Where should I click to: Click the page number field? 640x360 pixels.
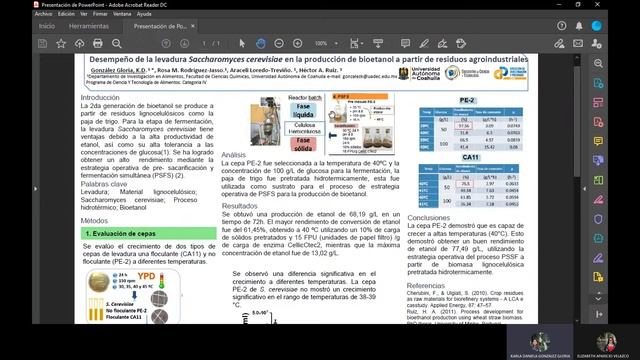pos(204,43)
